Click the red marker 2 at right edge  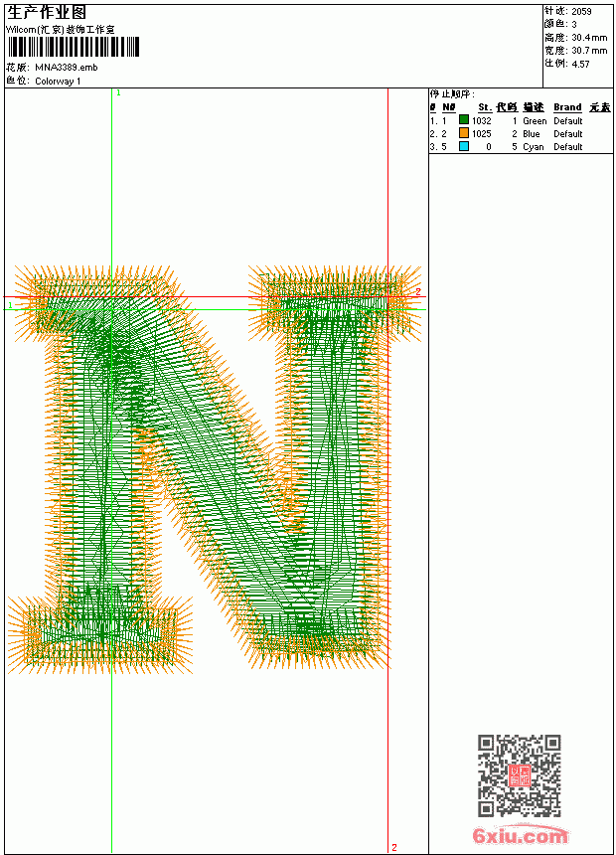coord(418,291)
